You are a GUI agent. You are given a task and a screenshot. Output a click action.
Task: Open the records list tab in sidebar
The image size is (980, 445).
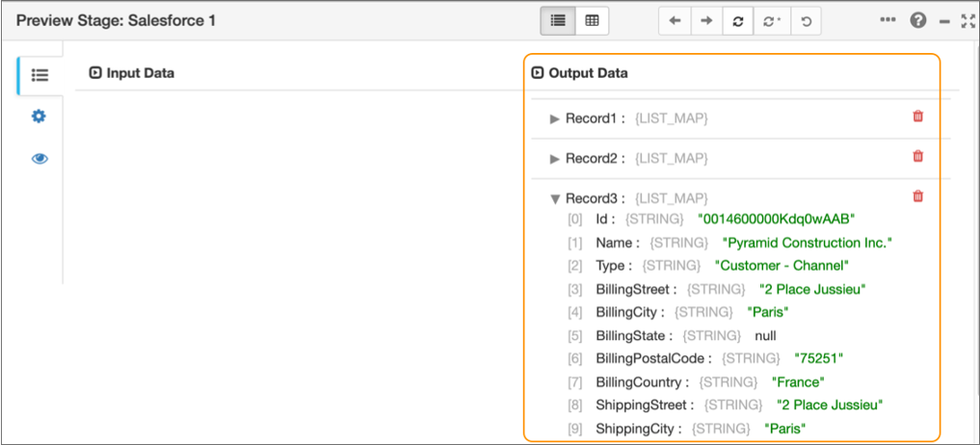(40, 75)
